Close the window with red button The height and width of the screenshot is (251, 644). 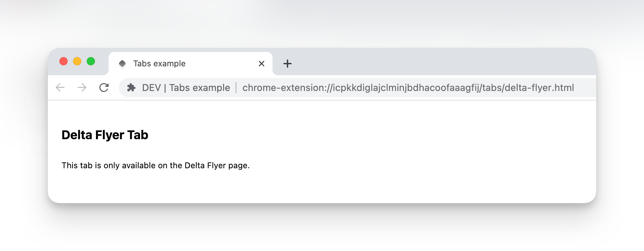point(64,61)
